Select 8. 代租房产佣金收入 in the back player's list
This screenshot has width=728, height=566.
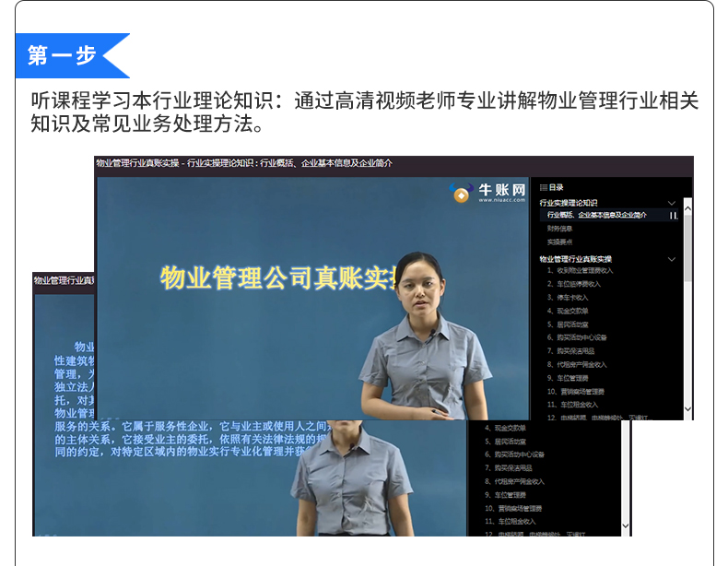click(x=514, y=481)
